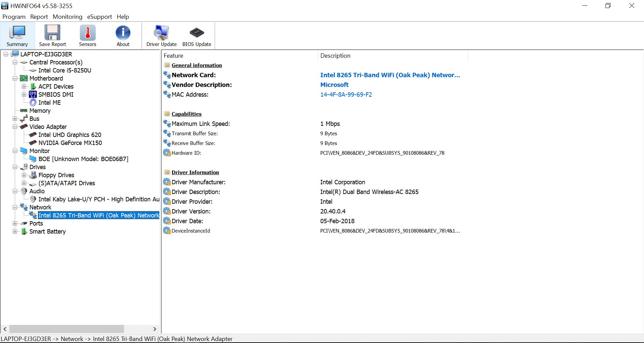Viewport: 644px width, 343px height.
Task: Expand the Ports node
Action: (15, 223)
